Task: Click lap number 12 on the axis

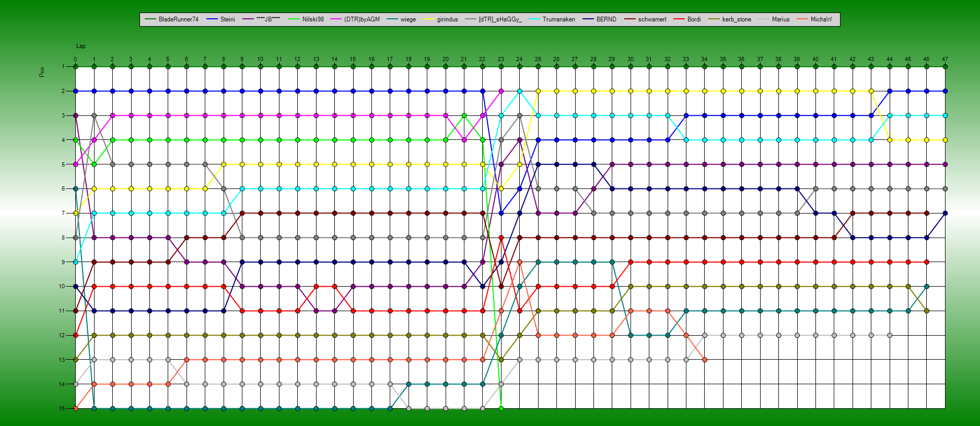Action: [x=297, y=60]
